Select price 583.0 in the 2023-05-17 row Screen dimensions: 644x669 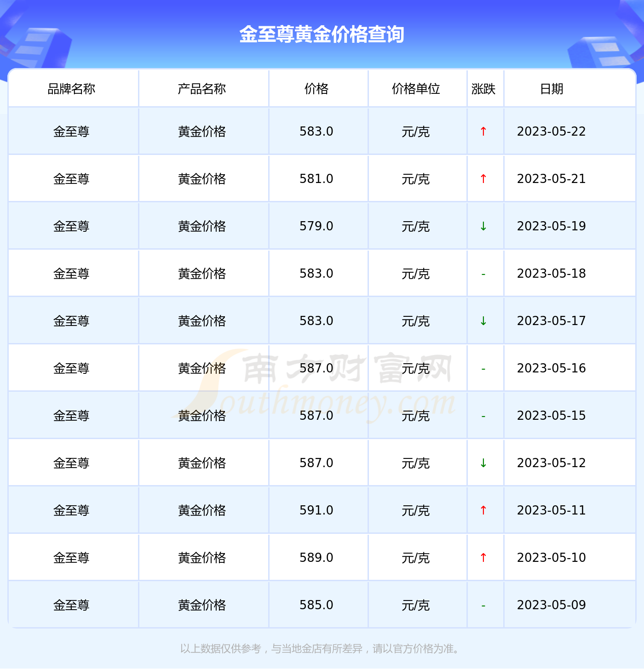point(316,321)
